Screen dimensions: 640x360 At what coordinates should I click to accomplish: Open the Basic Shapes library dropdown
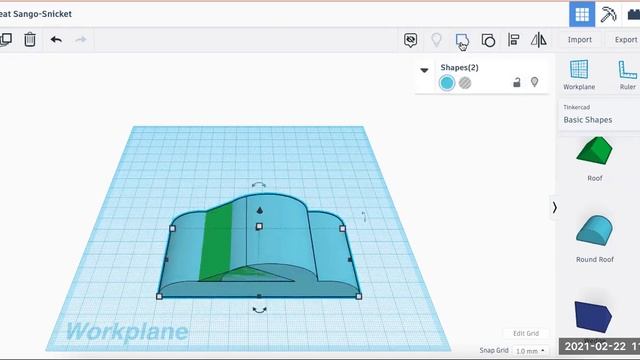pos(599,115)
